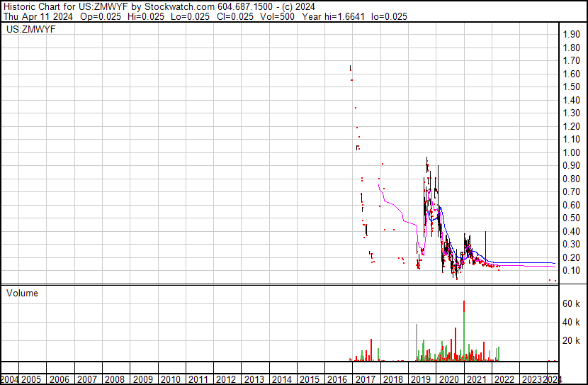The image size is (588, 385).
Task: Click the 60 k volume axis label
Action: pyautogui.click(x=572, y=303)
